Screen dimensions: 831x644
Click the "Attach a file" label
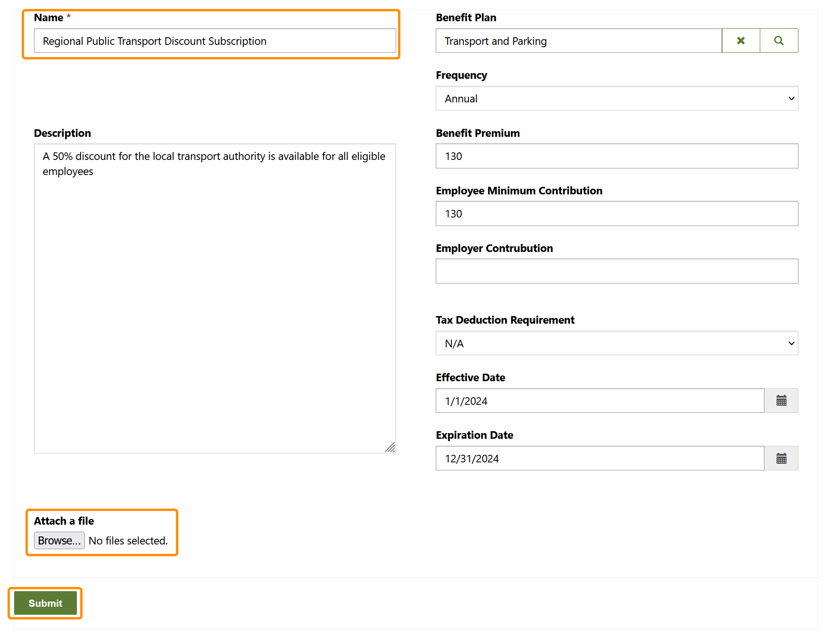coord(64,521)
